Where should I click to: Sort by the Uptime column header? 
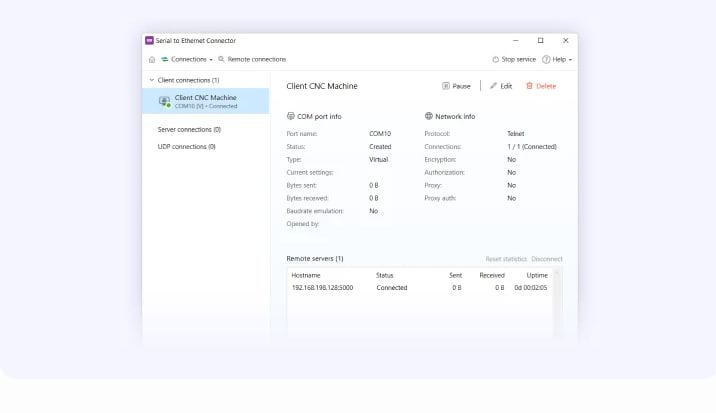[537, 275]
